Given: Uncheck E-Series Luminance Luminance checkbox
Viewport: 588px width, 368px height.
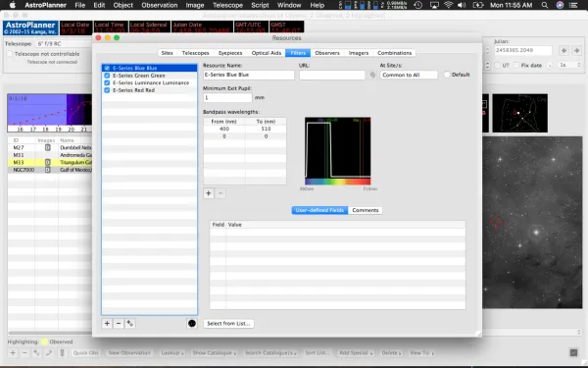Looking at the screenshot, I should pos(107,83).
